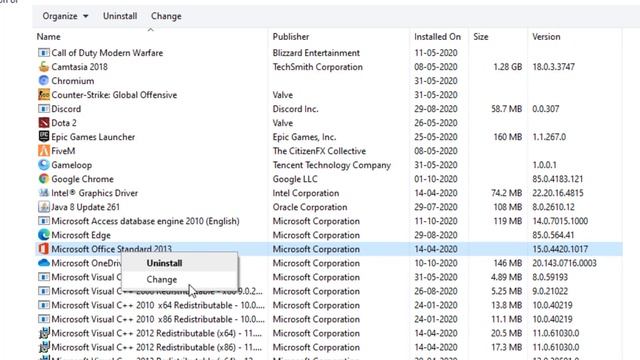The height and width of the screenshot is (360, 640).
Task: Select Microsoft Access database engine 2010 entry
Action: [145, 221]
